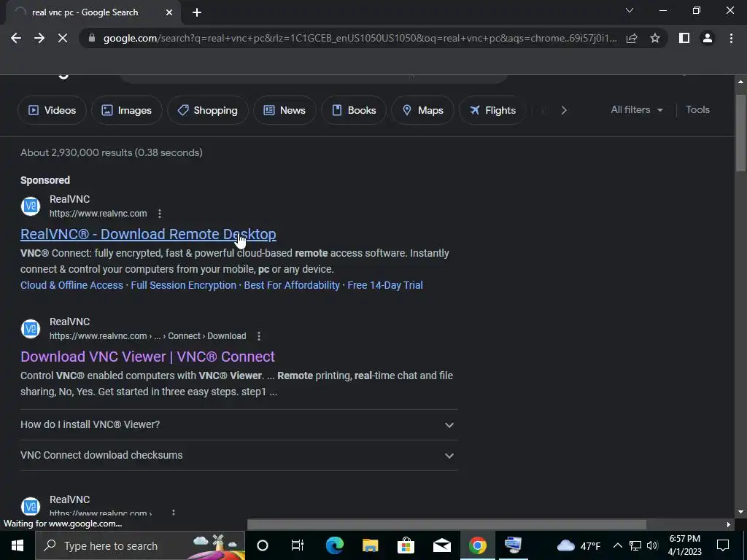Filter results by Books
Image resolution: width=747 pixels, height=560 pixels.
(354, 110)
